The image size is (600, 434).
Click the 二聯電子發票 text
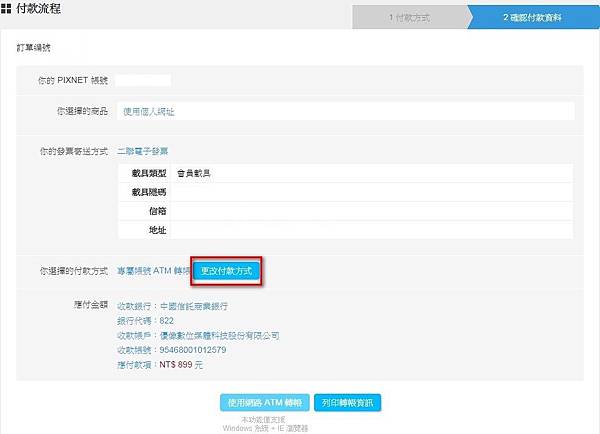point(142,151)
